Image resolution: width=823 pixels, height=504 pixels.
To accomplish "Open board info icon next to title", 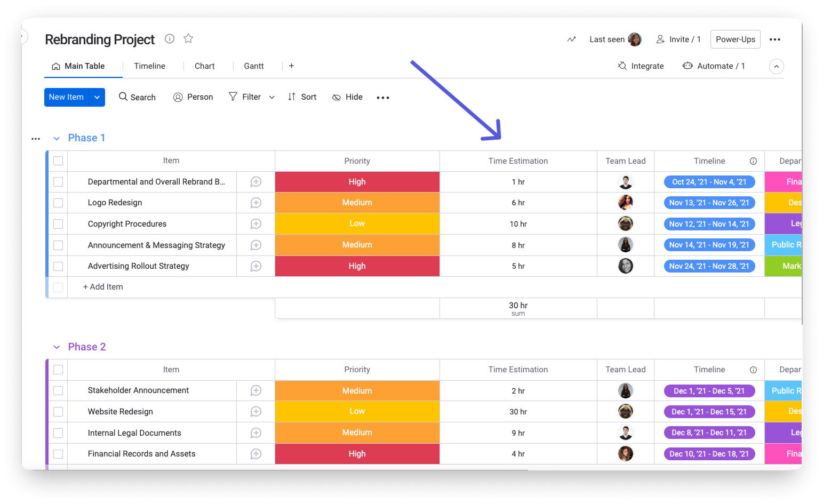I will click(170, 38).
